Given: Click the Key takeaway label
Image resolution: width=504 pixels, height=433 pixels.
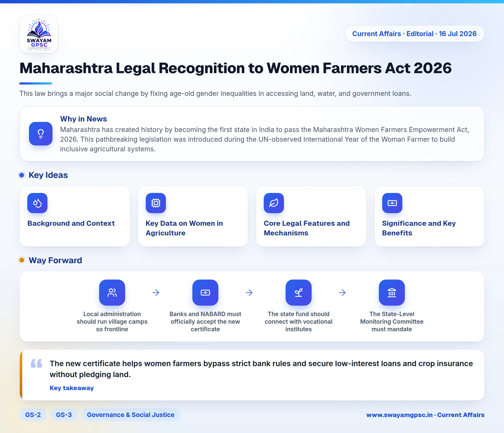Looking at the screenshot, I should 72,388.
